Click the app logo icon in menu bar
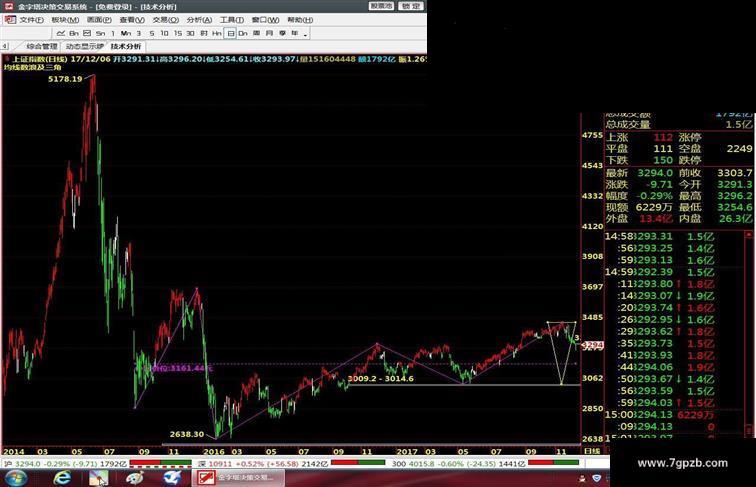 point(10,20)
